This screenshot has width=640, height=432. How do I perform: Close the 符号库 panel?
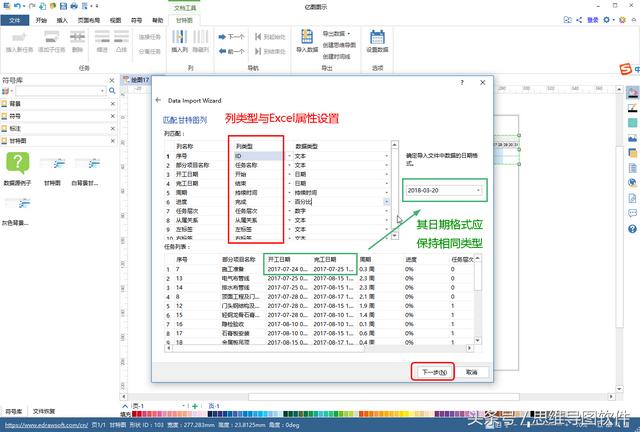pos(112,80)
